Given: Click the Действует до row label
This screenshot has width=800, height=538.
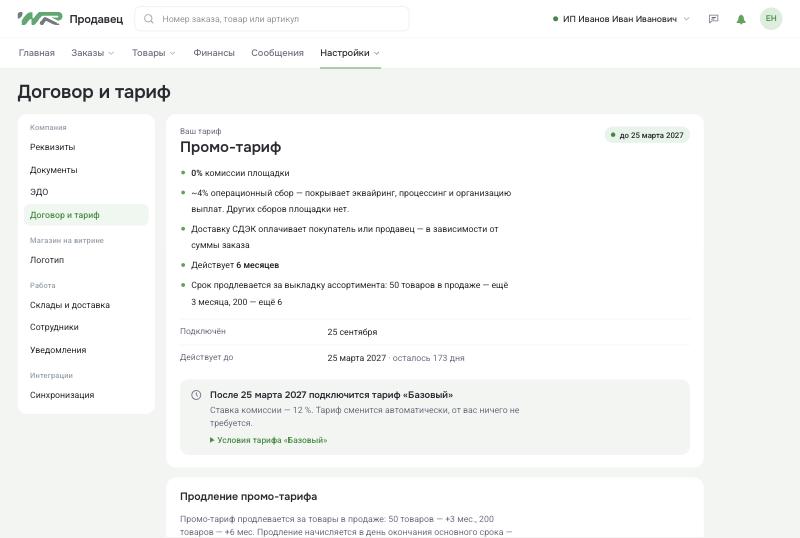Looking at the screenshot, I should point(206,357).
